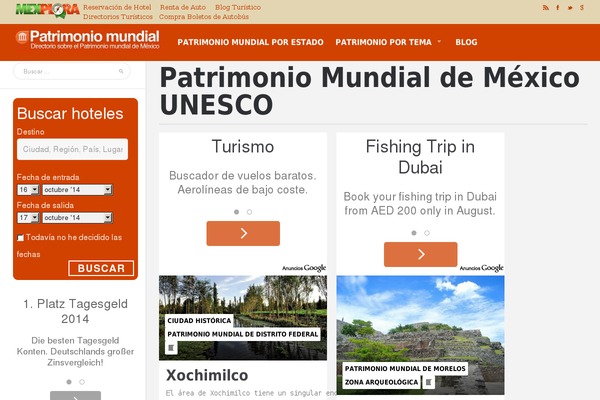Screen dimensions: 600x400
Task: Open Reservación de Hotel link
Action: [117, 7]
